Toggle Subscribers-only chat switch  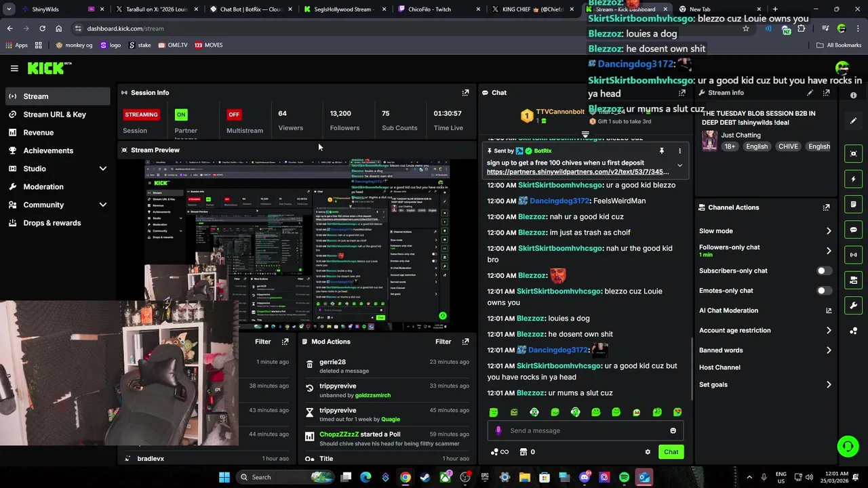[824, 271]
